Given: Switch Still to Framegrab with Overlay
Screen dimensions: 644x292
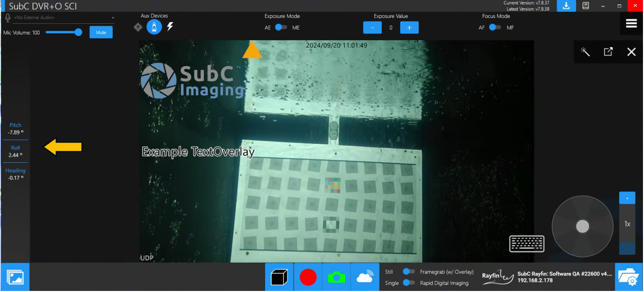Looking at the screenshot, I should pyautogui.click(x=409, y=271).
